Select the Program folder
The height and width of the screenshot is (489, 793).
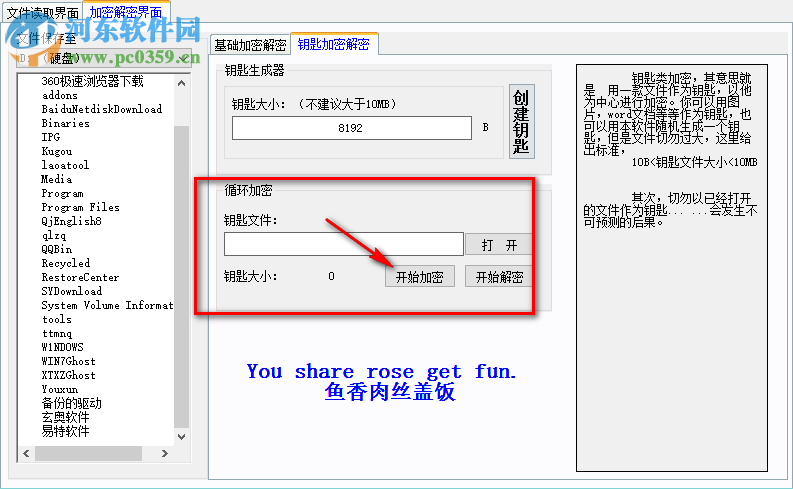click(x=62, y=193)
